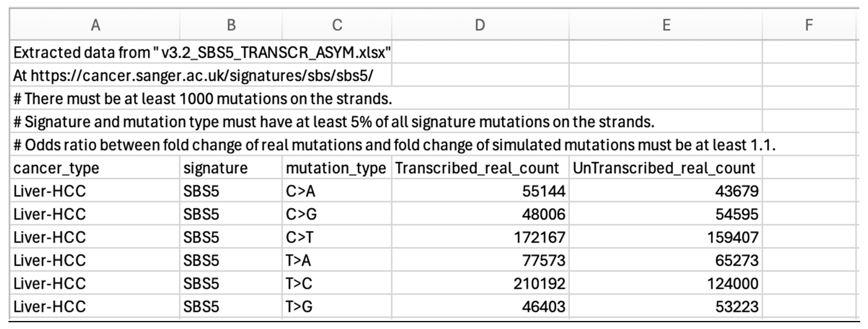Screen dimensions: 868x329
Task: Select the cell containing 55144
Action: coord(480,191)
